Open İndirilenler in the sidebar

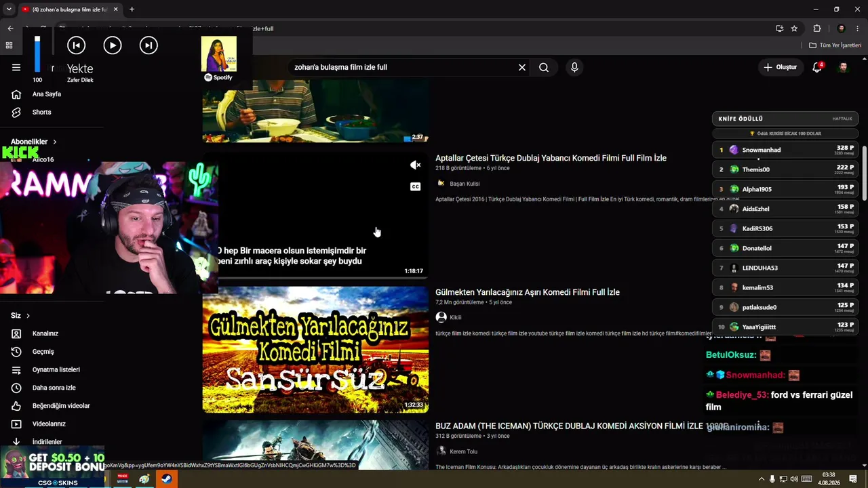(x=47, y=442)
